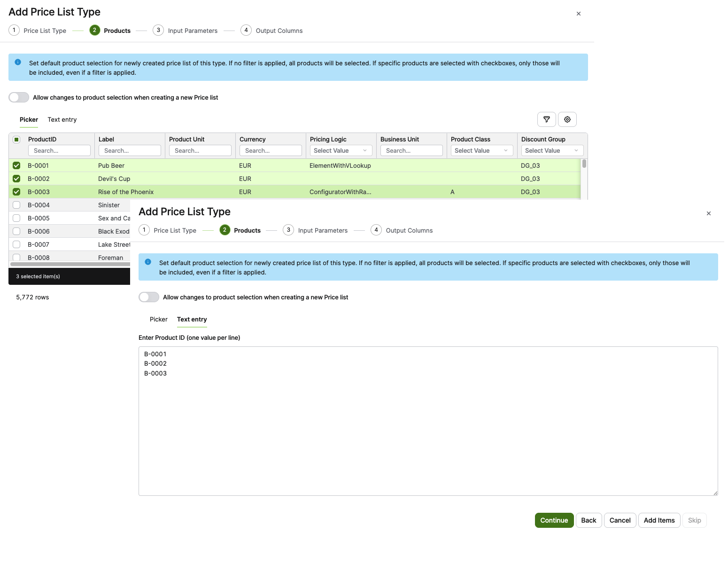Go to step 3 Input Parameters in background dialog
The width and height of the screenshot is (728, 564).
point(186,31)
